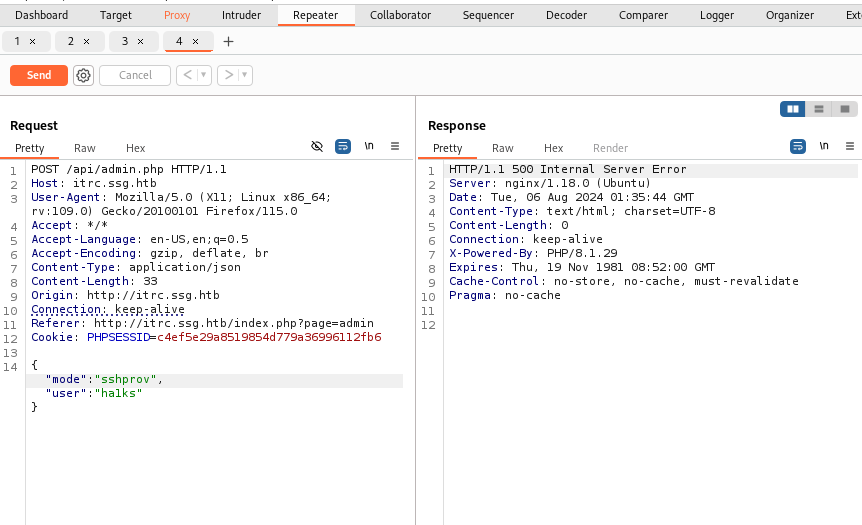Open the Decoder tab
This screenshot has width=862, height=525.
point(566,15)
